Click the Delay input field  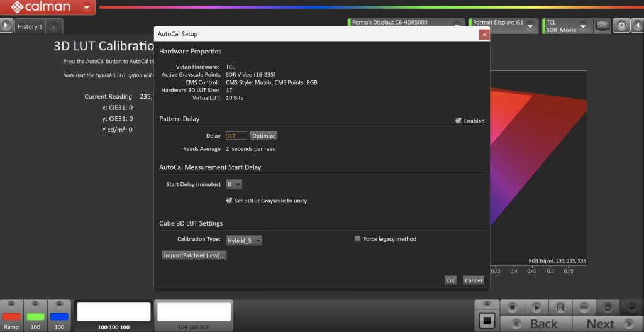[x=236, y=136]
